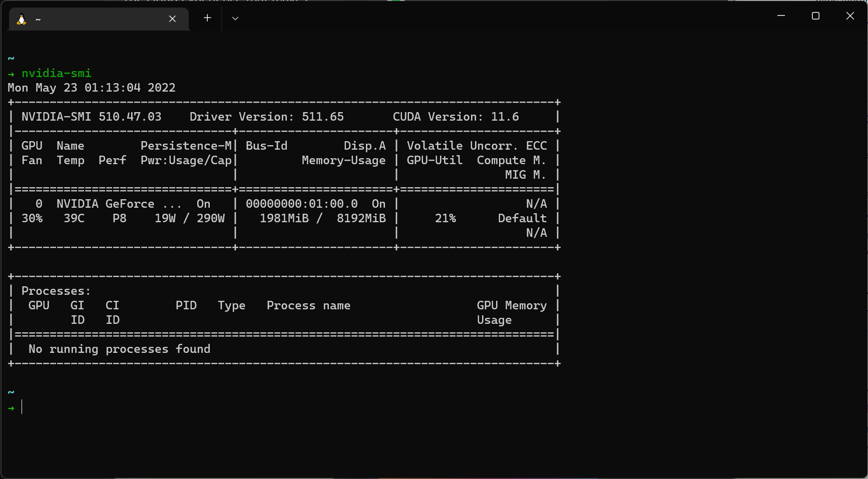Minimize the terminal window

[781, 16]
